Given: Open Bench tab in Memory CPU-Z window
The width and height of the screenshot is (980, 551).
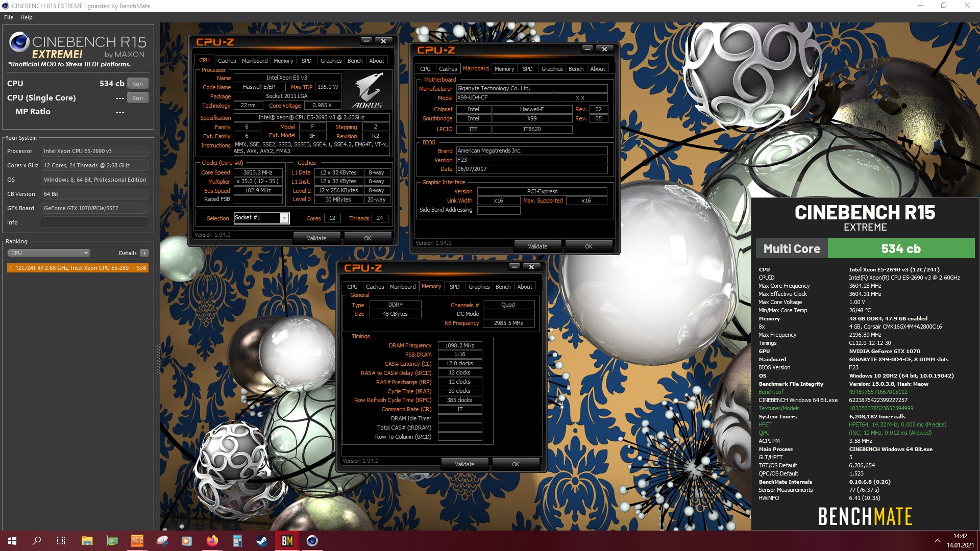Looking at the screenshot, I should tap(503, 287).
